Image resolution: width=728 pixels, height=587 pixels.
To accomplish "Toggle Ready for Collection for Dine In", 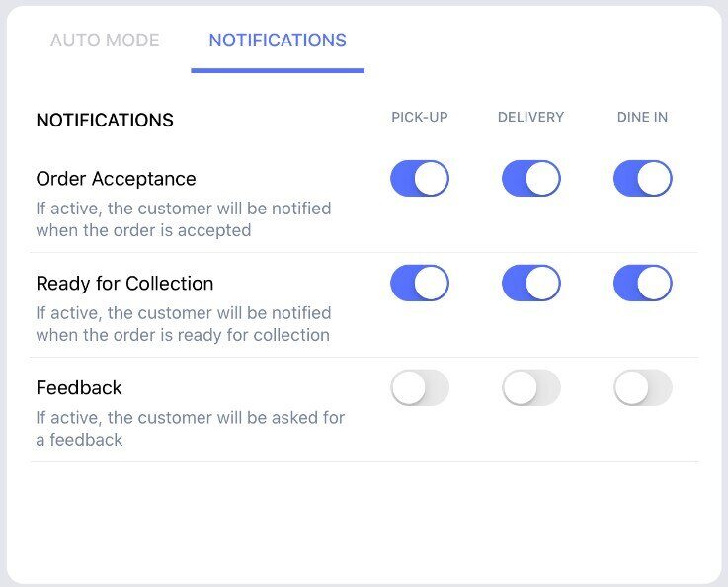I will coord(643,284).
